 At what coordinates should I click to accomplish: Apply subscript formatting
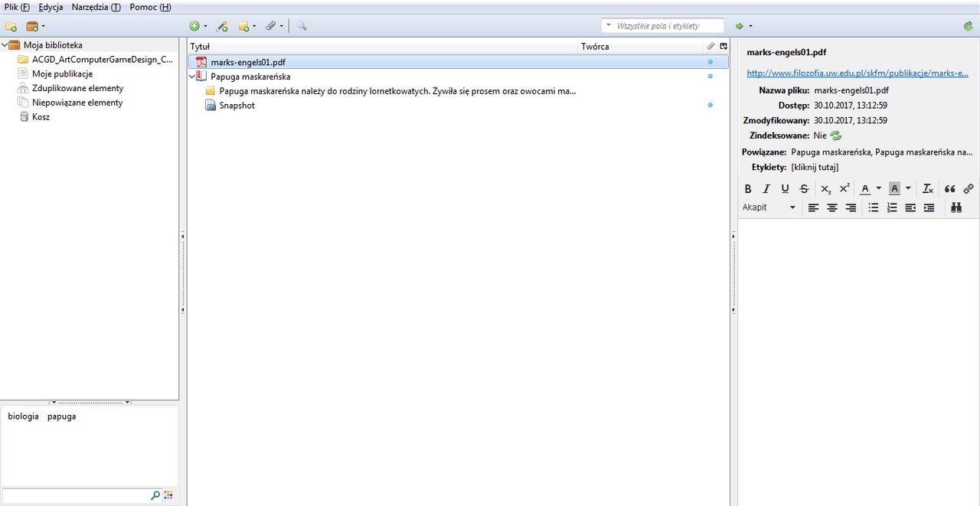coord(825,188)
